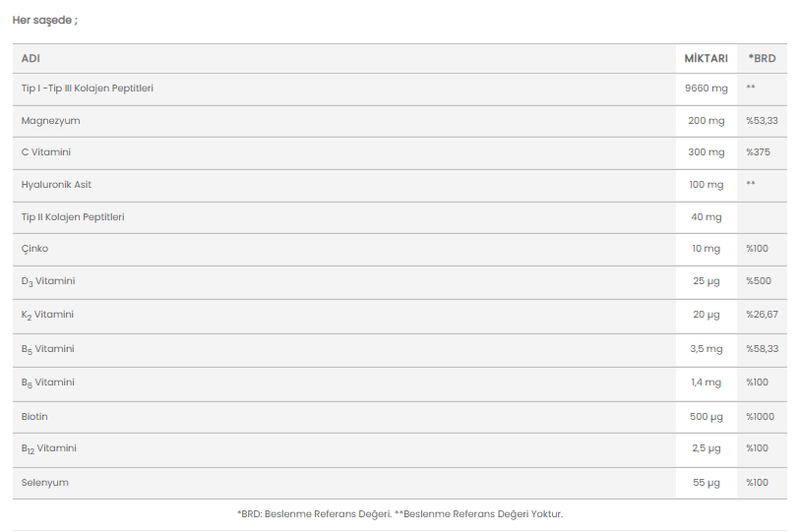Click the Çinko ingredient name

coord(34,249)
